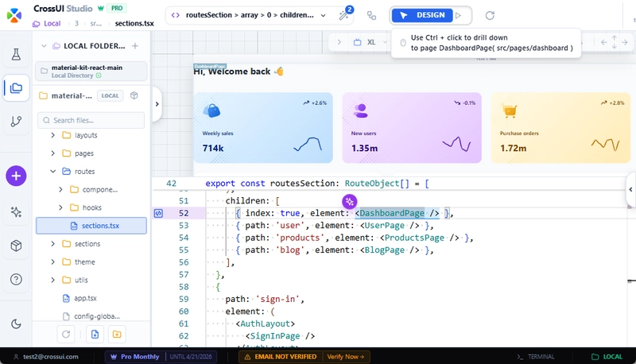Click the right chevron in canvas toolbar
This screenshot has width=636, height=364.
coord(339,42)
